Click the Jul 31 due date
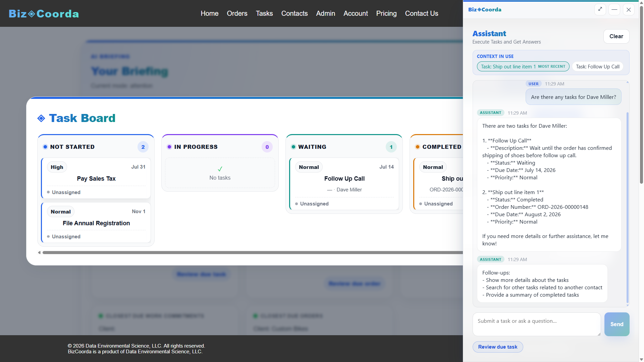 (x=138, y=167)
